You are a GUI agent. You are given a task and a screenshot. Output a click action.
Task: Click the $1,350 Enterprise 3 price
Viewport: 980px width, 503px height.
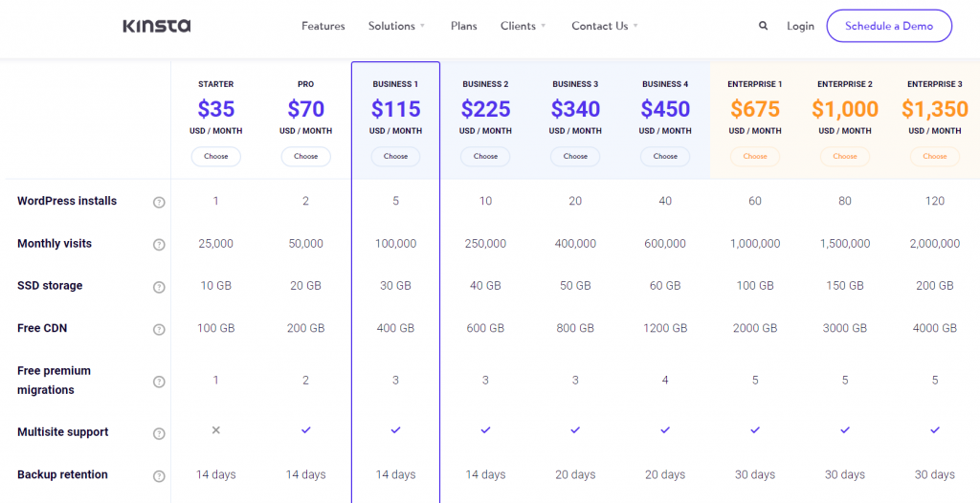coord(935,109)
